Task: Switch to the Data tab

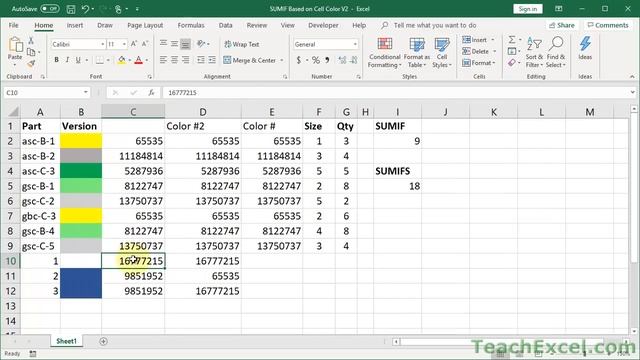Action: pyautogui.click(x=225, y=25)
